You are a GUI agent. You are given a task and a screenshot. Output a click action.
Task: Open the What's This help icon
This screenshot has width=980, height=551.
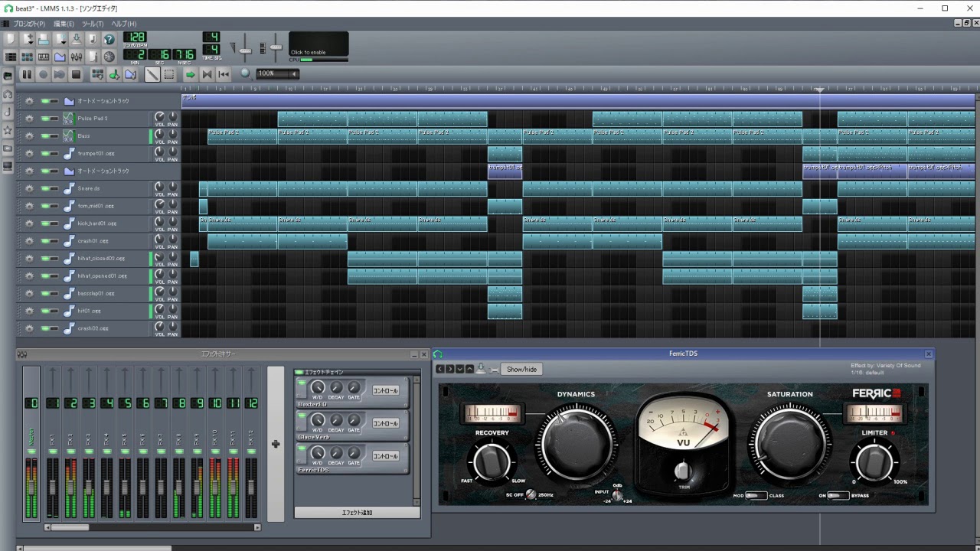(x=109, y=39)
